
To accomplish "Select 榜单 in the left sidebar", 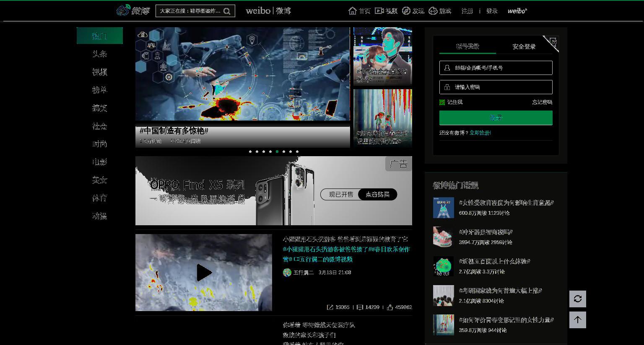I will (x=100, y=90).
